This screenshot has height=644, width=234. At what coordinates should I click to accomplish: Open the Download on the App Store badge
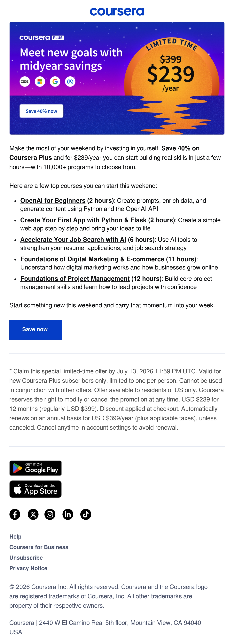(35, 489)
